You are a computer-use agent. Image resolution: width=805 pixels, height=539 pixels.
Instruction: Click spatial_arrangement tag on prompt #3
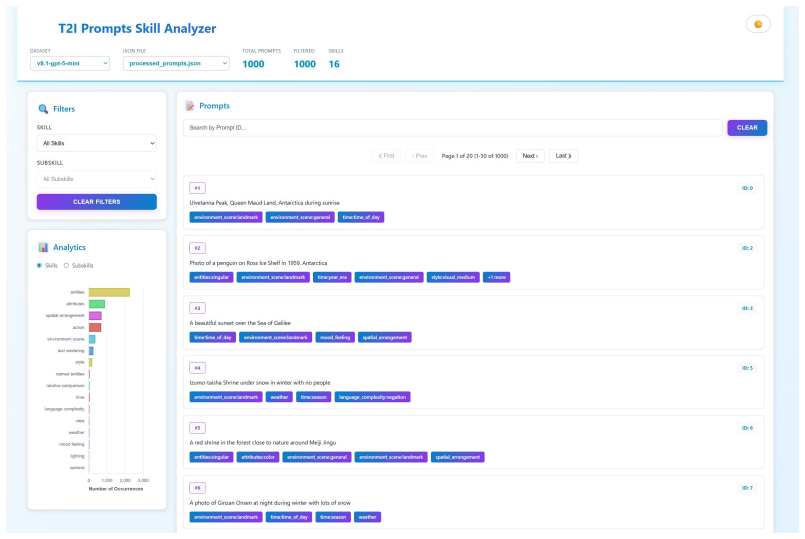coord(385,337)
